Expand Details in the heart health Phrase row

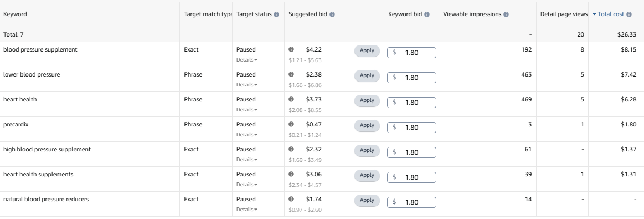point(247,110)
